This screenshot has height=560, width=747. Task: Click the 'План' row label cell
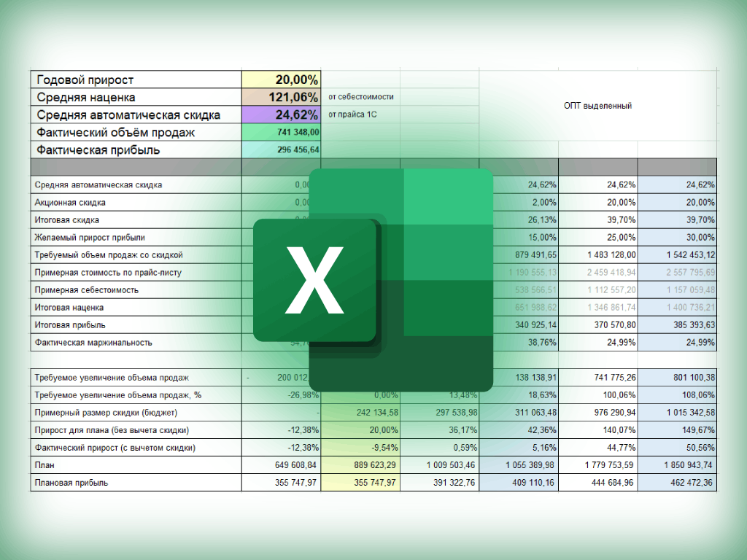pyautogui.click(x=136, y=465)
